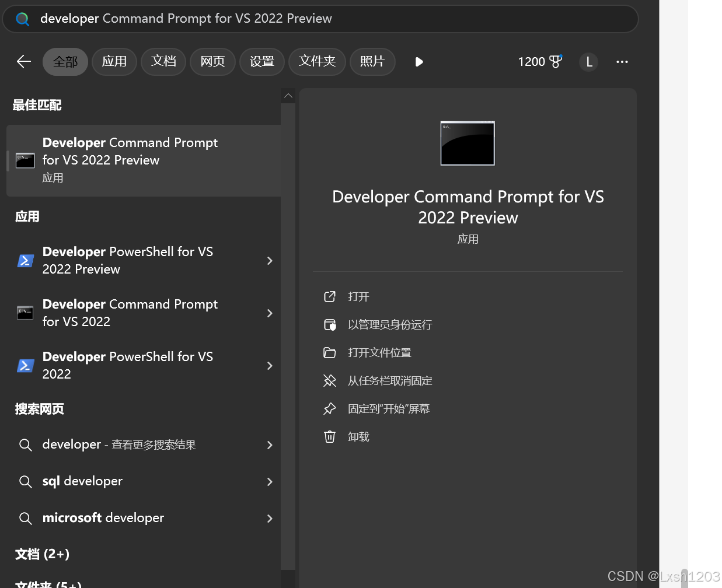Select best match Developer Command Prompt Preview
Screen dimensions: 722x588
pos(144,160)
